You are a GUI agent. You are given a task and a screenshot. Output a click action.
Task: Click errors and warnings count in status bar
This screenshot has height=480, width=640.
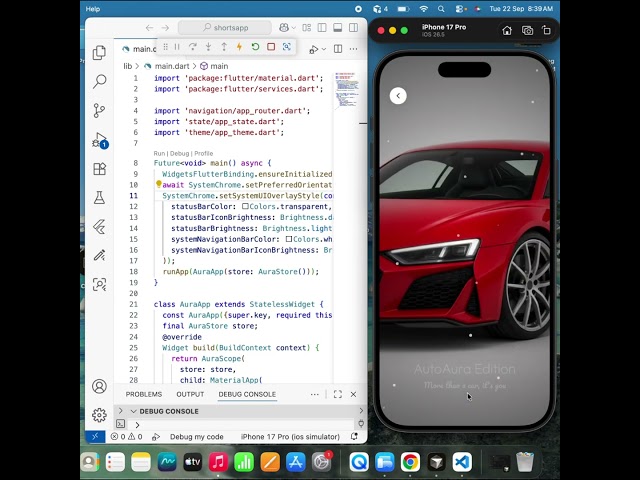tap(127, 437)
